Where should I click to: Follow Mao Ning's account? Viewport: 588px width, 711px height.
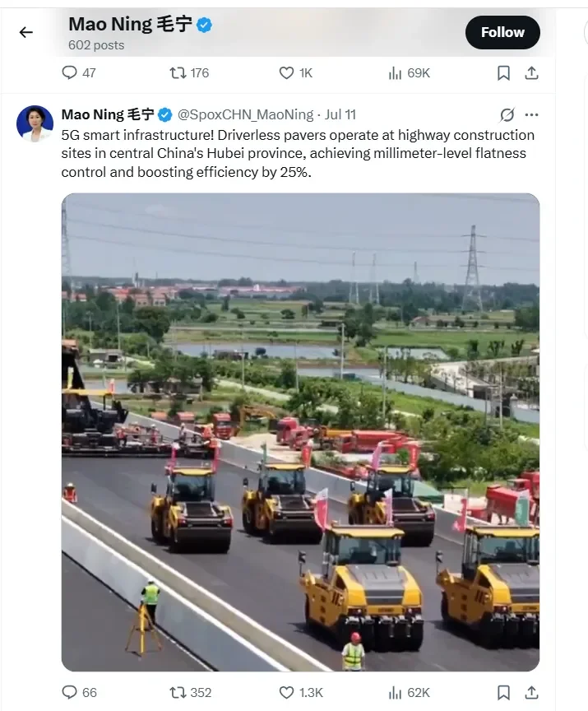(502, 32)
